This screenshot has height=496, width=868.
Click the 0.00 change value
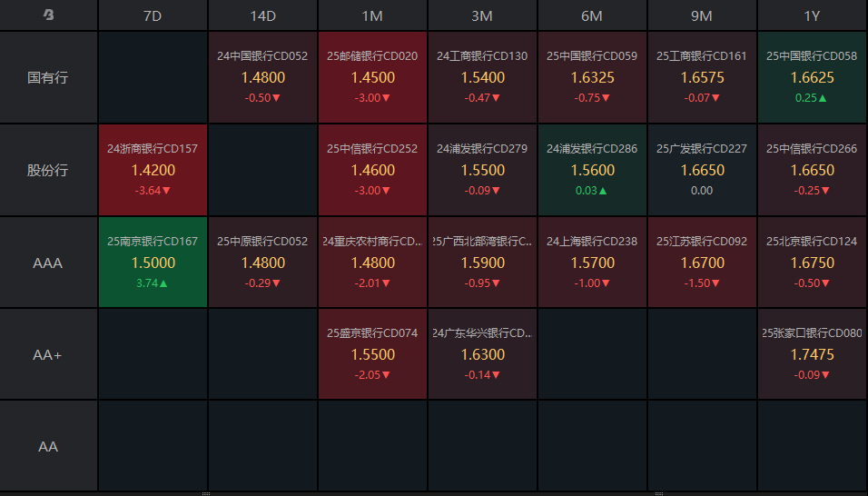702,191
